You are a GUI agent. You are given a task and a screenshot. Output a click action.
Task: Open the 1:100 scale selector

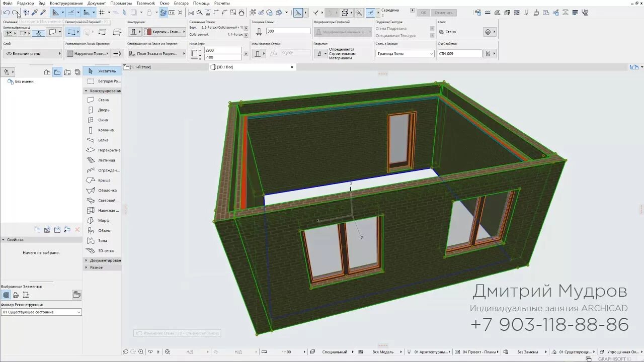[286, 352]
